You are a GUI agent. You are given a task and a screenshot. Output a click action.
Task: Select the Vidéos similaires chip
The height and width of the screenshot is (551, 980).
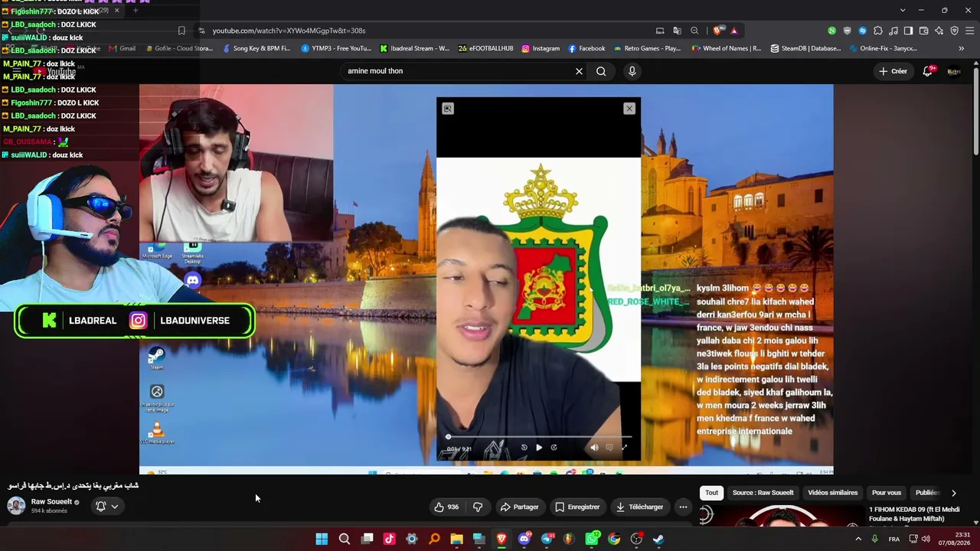(833, 493)
